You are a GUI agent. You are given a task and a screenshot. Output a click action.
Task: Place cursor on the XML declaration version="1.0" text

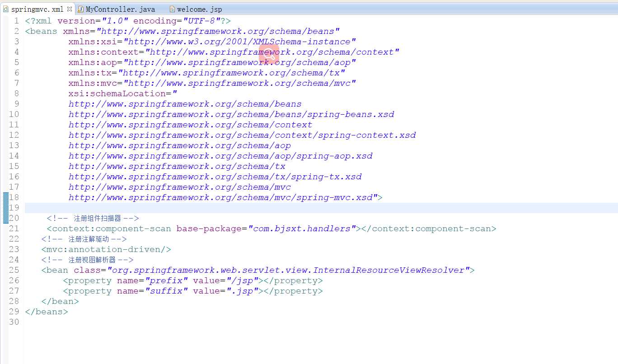click(93, 21)
